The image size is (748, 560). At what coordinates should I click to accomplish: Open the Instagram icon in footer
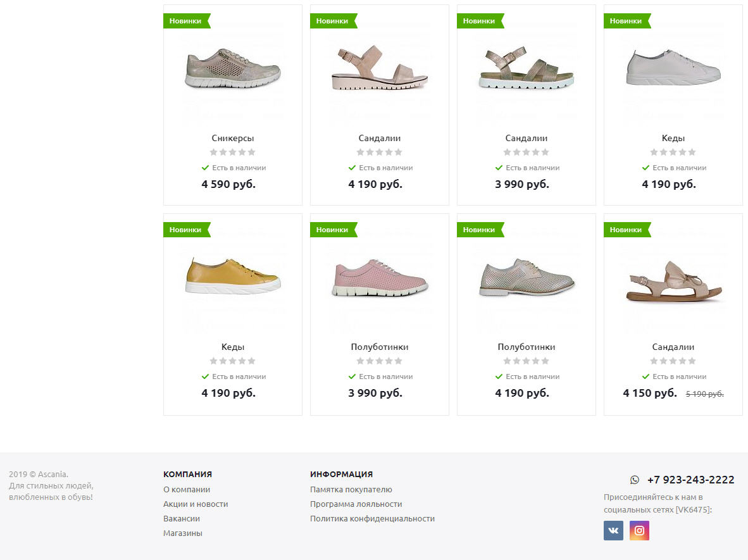(x=639, y=530)
